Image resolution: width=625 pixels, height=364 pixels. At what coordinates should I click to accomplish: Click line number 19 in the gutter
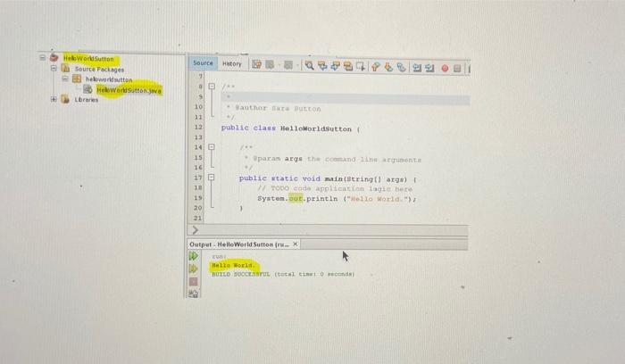[x=198, y=197]
